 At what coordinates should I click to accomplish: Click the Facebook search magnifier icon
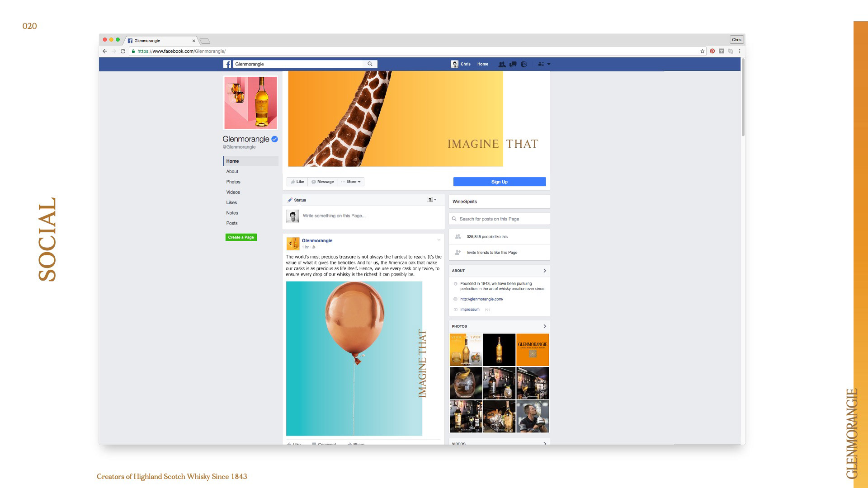[x=370, y=64]
